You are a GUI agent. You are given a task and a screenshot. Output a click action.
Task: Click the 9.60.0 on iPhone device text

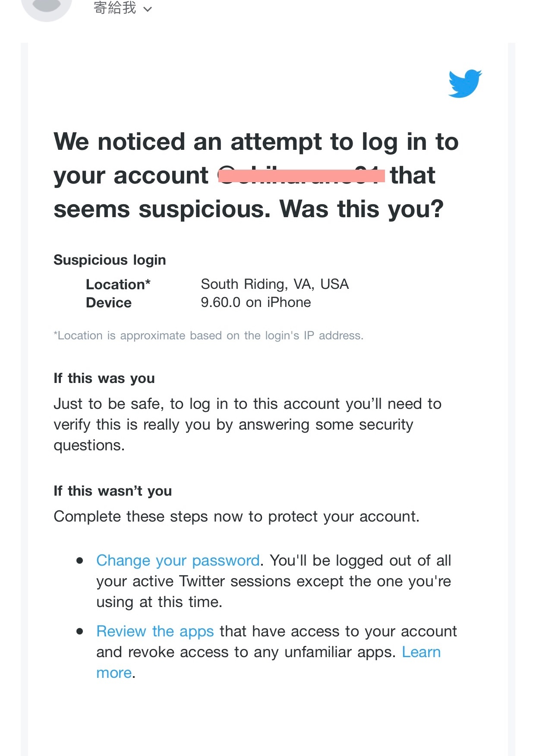(x=256, y=302)
